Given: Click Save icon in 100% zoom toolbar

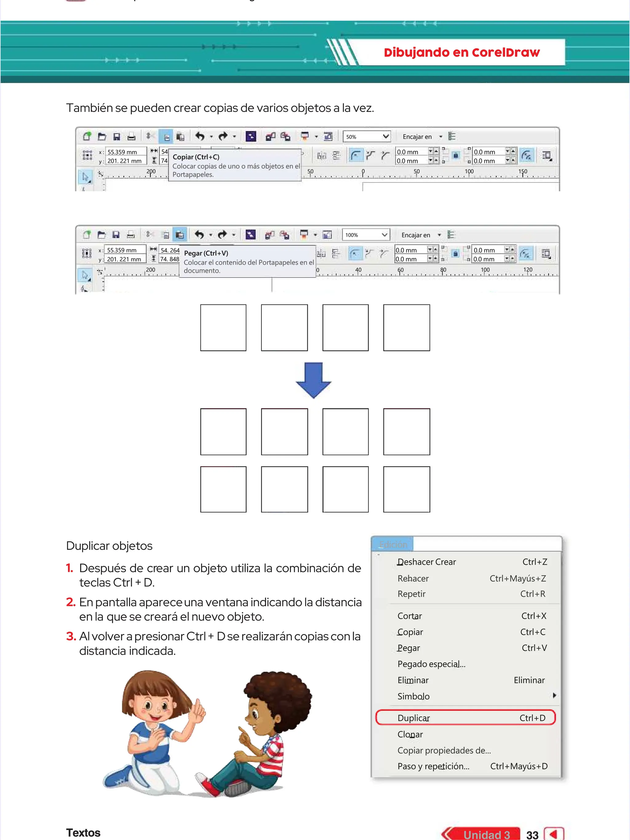Looking at the screenshot, I should 116,235.
